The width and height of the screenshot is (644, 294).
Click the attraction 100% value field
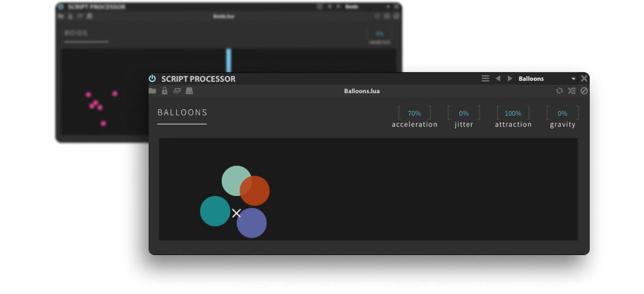click(x=512, y=113)
